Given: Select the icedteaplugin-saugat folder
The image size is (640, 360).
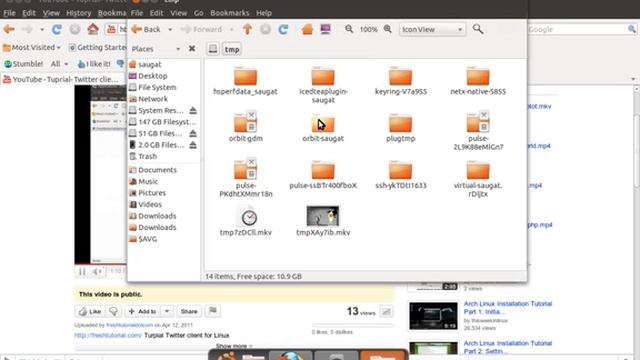Looking at the screenshot, I should tap(323, 84).
